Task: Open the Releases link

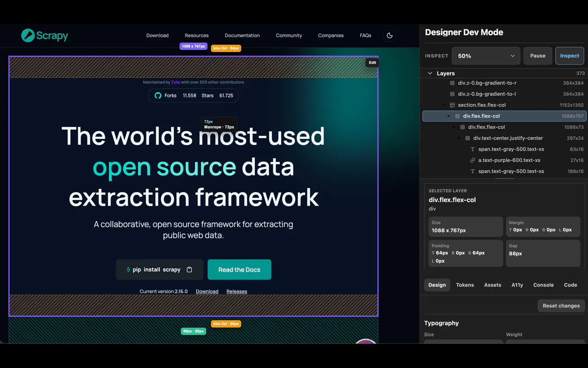Action: tap(237, 292)
